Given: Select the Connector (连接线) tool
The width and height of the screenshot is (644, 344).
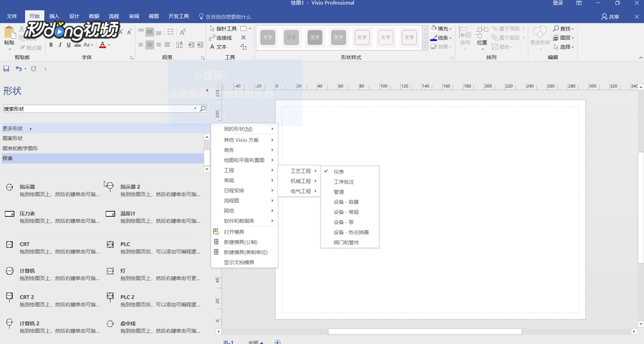Looking at the screenshot, I should 220,38.
